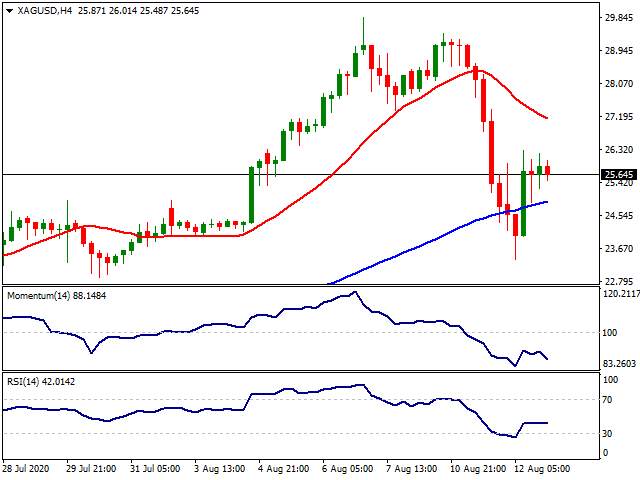Viewport: 640px width, 480px height.
Task: Select price scale value 26.320
Action: point(619,150)
